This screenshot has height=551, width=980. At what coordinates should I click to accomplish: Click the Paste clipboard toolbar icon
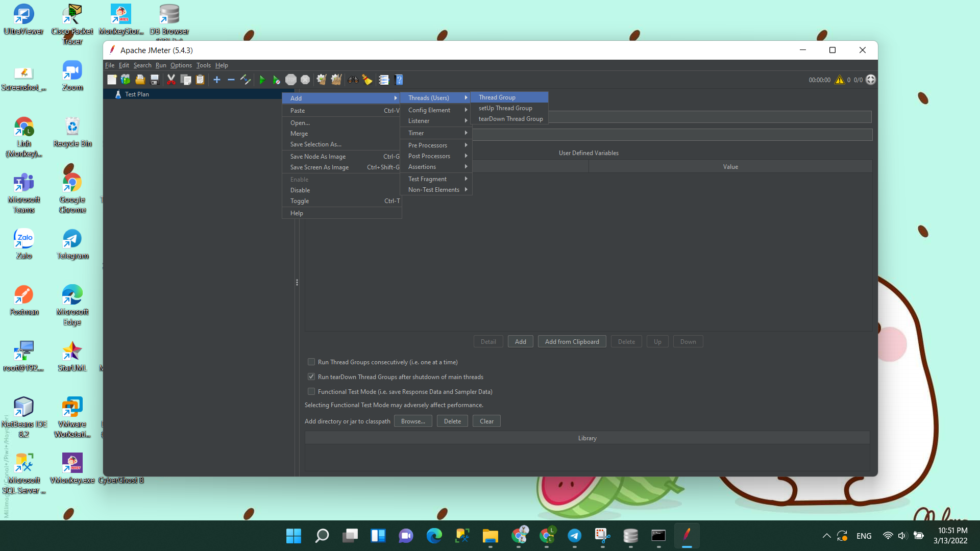pyautogui.click(x=200, y=80)
